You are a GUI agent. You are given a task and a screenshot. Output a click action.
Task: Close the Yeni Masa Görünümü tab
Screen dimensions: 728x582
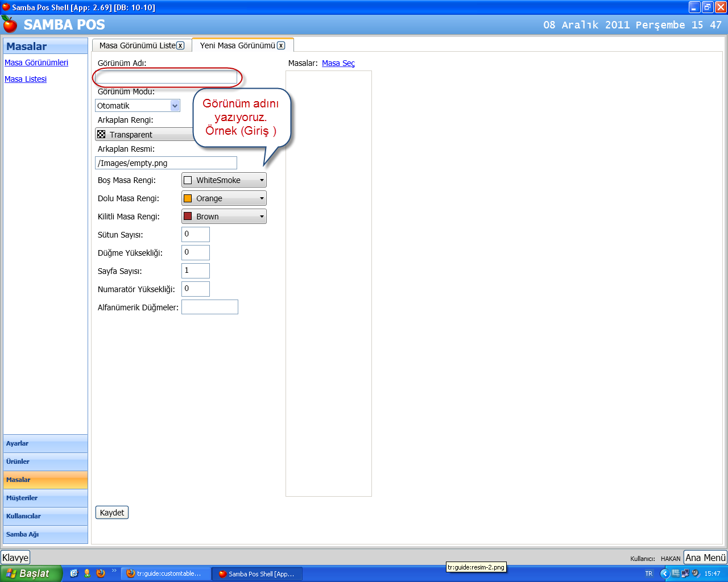(281, 45)
